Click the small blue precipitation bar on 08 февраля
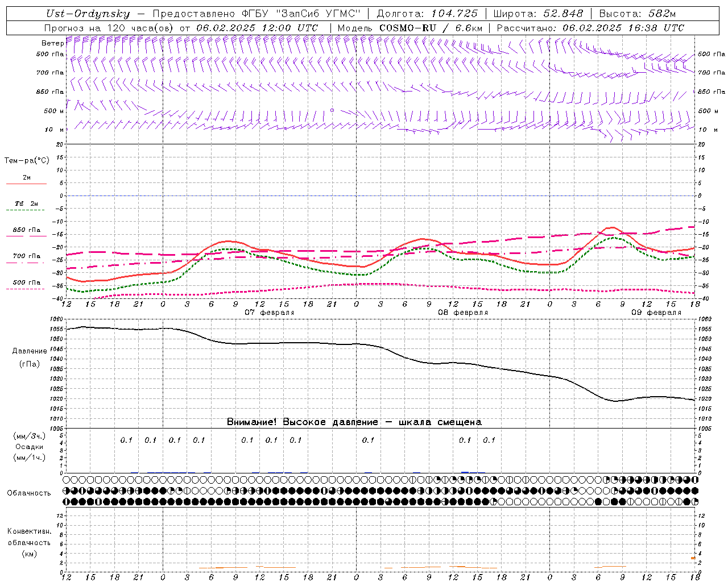Screen dimensions: 728x582 [x=465, y=472]
